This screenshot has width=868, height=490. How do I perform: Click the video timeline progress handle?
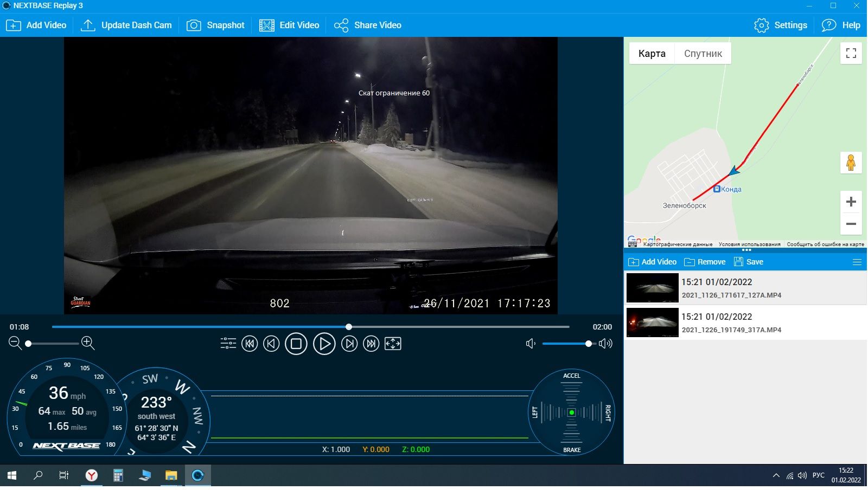point(349,327)
